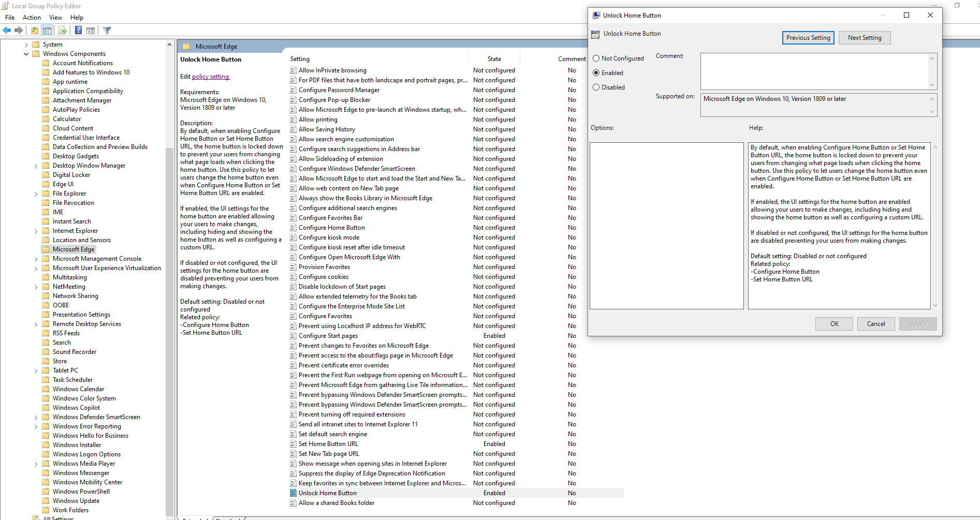
Task: Collapse the Windows Components tree node
Action: pos(26,54)
